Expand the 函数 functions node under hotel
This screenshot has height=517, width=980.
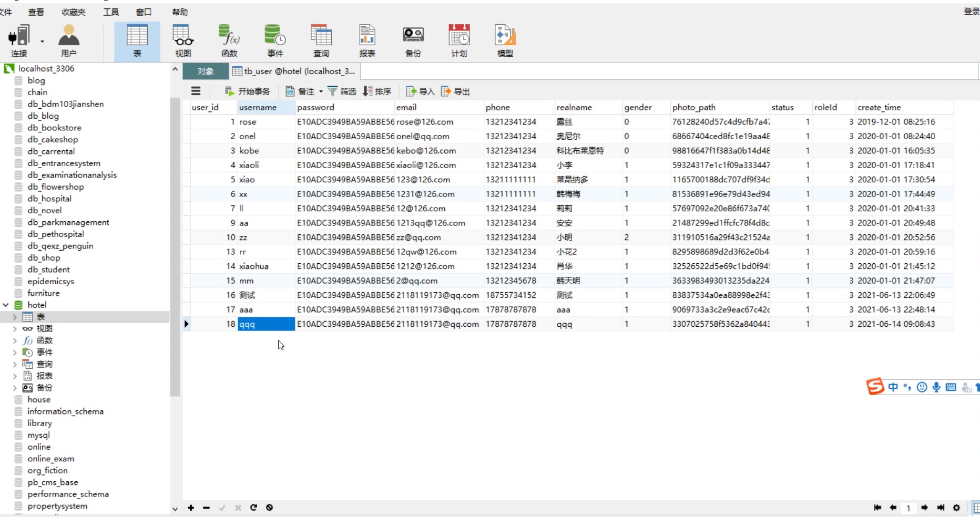click(15, 340)
